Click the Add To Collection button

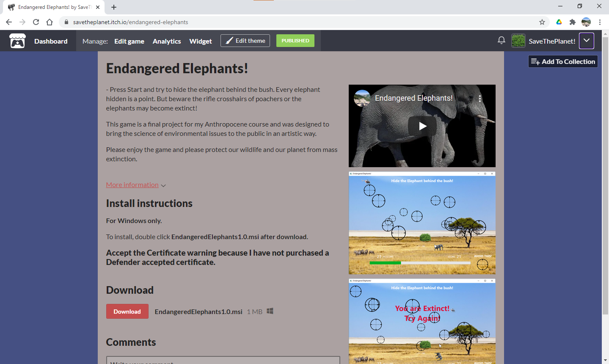[x=563, y=62]
